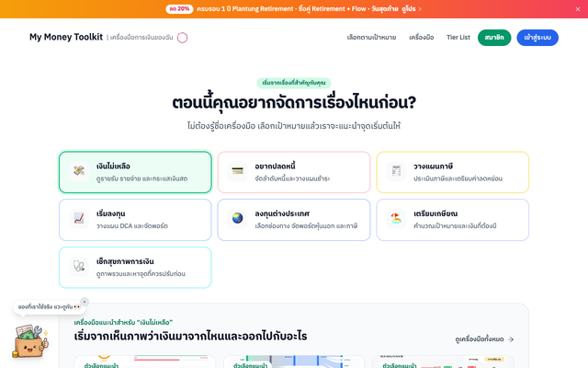Select the อยากปลดหนี้ goal card
This screenshot has width=588, height=368.
[294, 172]
